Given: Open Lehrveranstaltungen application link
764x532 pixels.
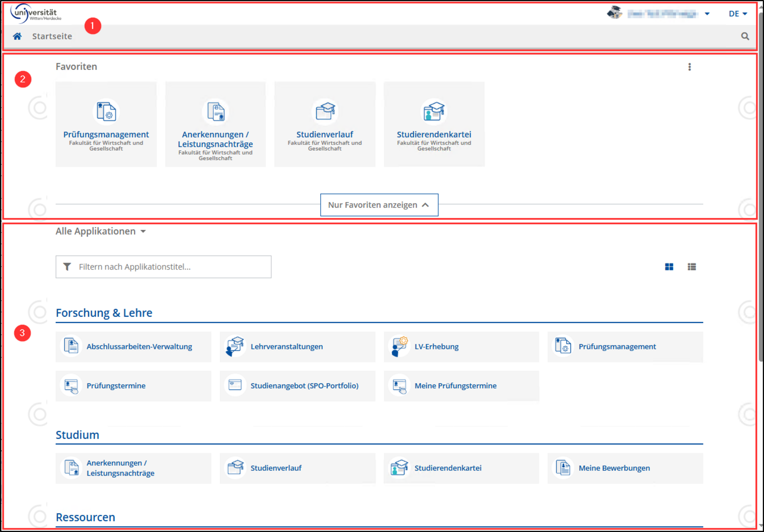Looking at the screenshot, I should (286, 346).
